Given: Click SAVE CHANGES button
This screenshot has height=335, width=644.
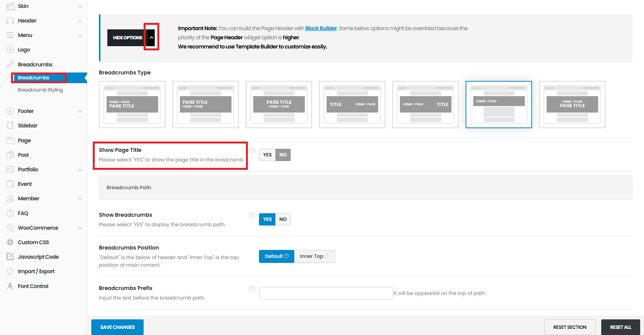Looking at the screenshot, I should [x=117, y=327].
